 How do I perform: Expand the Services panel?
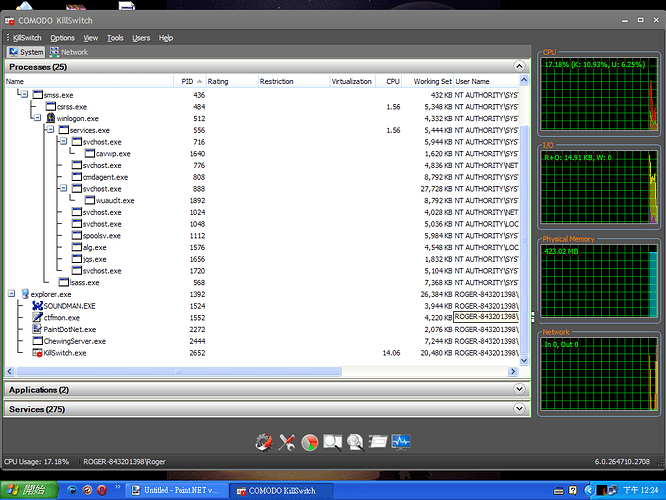pos(519,409)
